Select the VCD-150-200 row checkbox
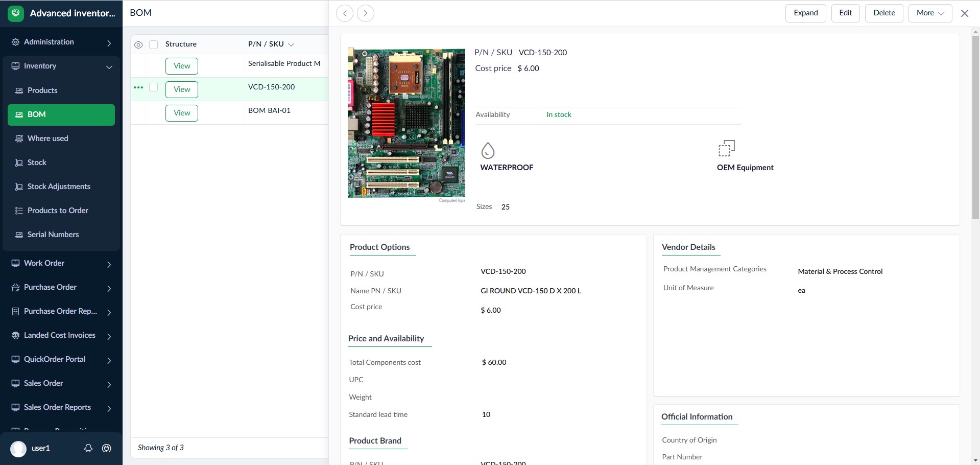 point(153,87)
